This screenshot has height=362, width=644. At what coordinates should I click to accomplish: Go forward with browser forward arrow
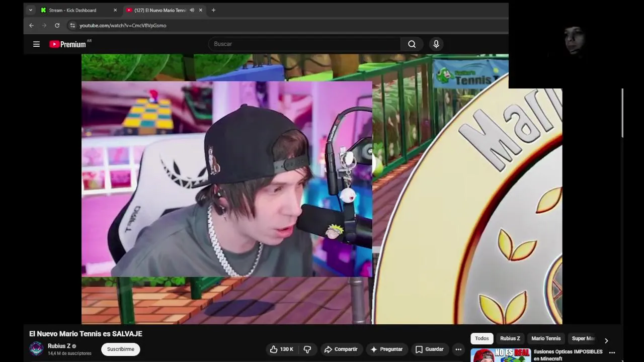coord(44,25)
